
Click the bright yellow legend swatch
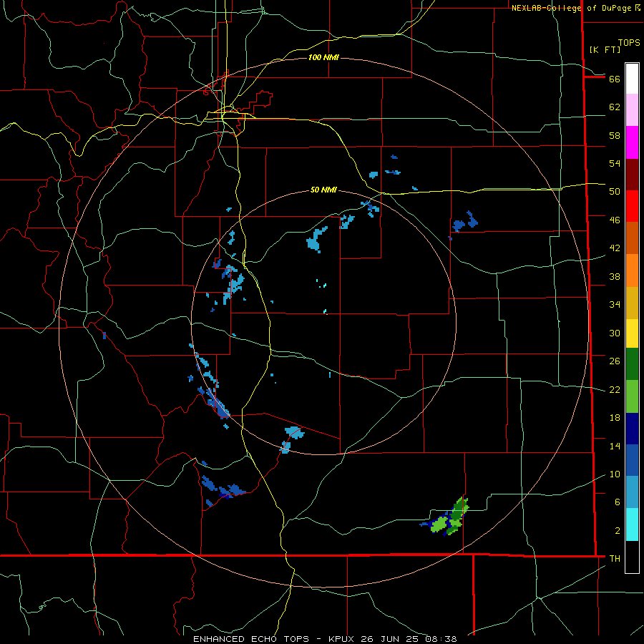[632, 333]
